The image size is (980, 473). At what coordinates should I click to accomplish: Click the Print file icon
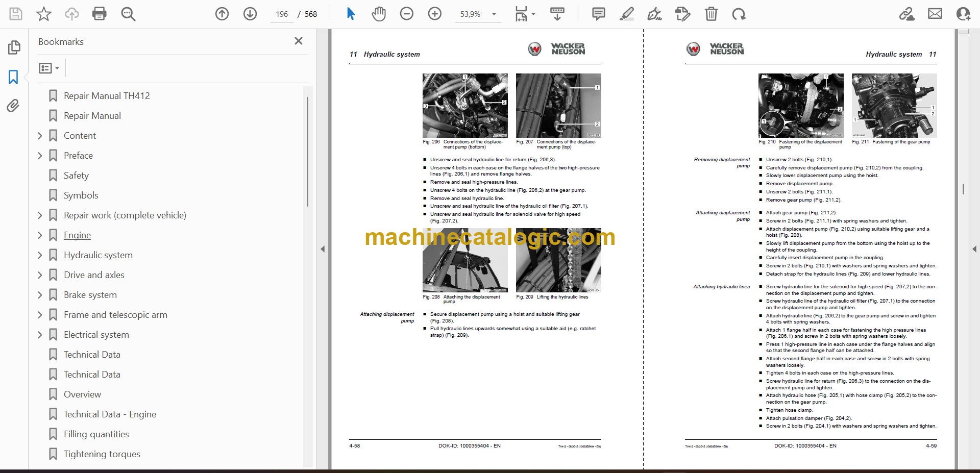100,14
